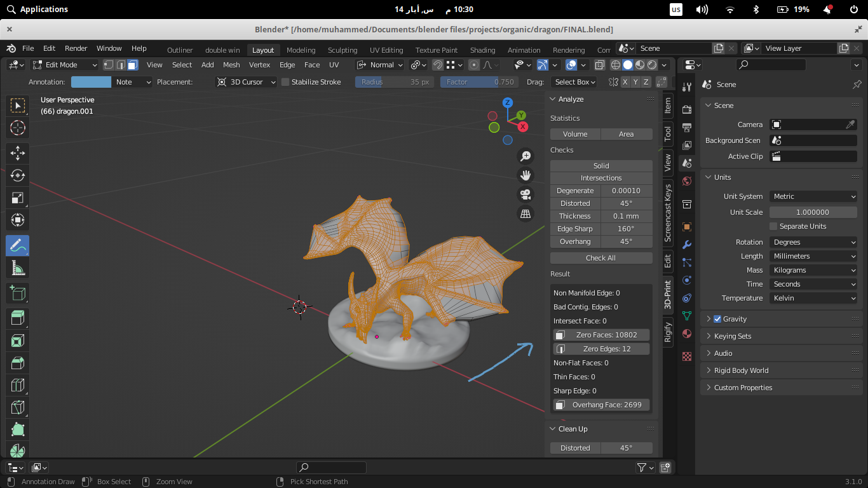Switch to the UV Editing workspace tab

(x=386, y=50)
